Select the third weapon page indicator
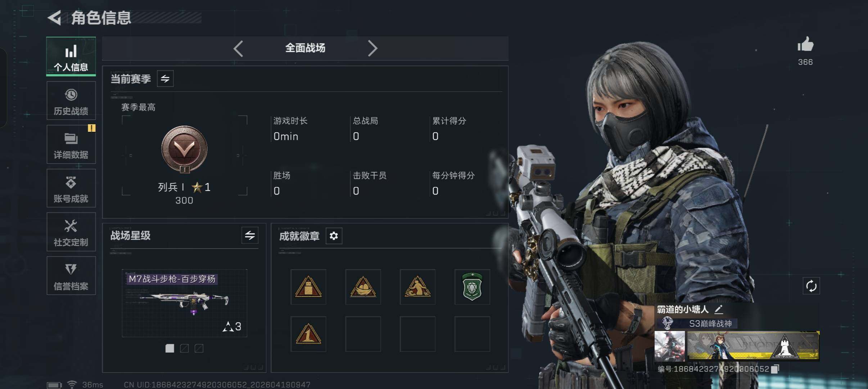 pyautogui.click(x=199, y=348)
